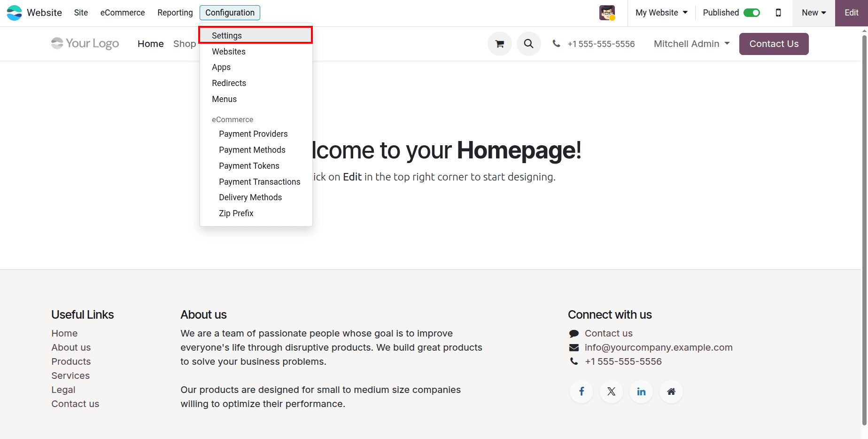
Task: Expand the My Website dropdown
Action: pyautogui.click(x=661, y=13)
